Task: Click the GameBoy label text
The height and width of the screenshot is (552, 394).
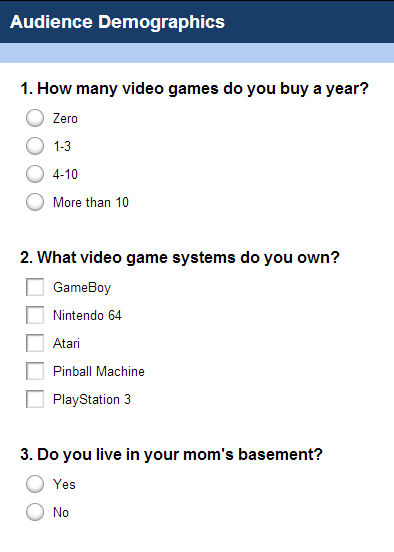Action: [82, 288]
